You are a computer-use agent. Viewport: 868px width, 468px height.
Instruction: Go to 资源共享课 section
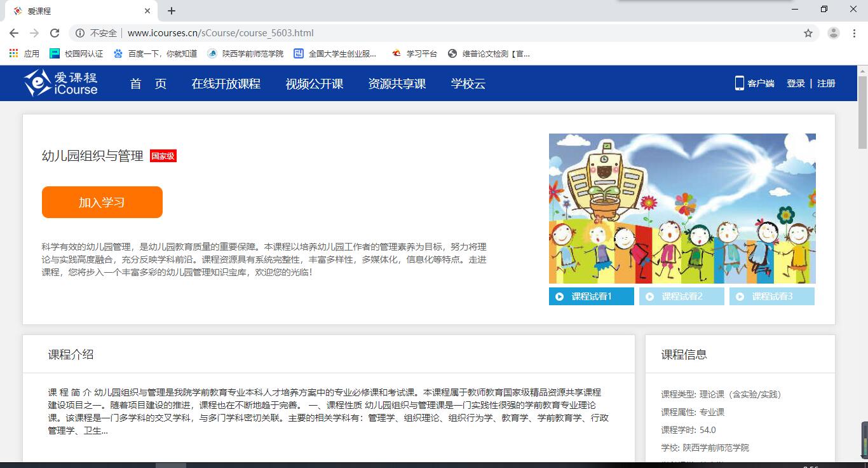point(397,83)
